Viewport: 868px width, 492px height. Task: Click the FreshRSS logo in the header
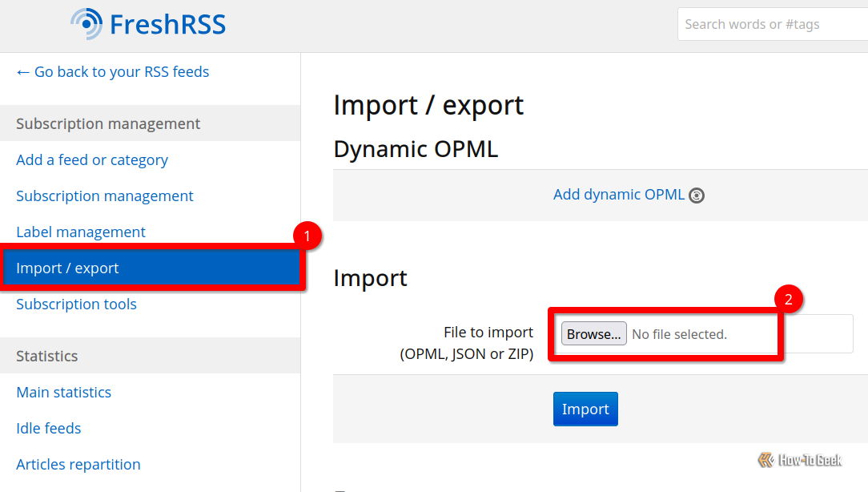(147, 24)
